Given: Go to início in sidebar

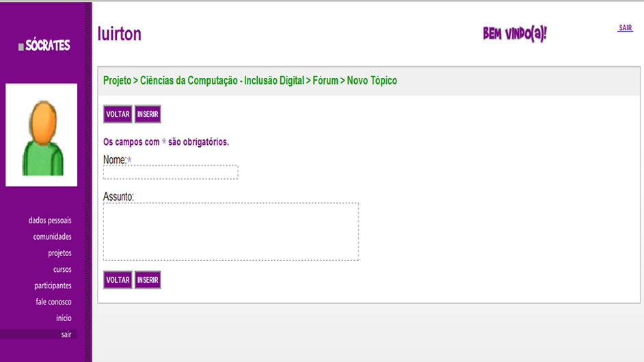Looking at the screenshot, I should click(64, 318).
